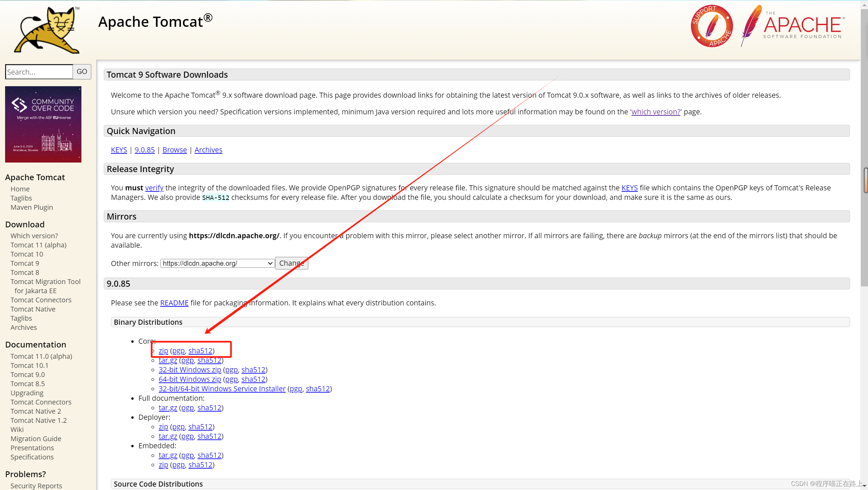The image size is (868, 490).
Task: Open the mirrors dropdown list
Action: tap(217, 263)
